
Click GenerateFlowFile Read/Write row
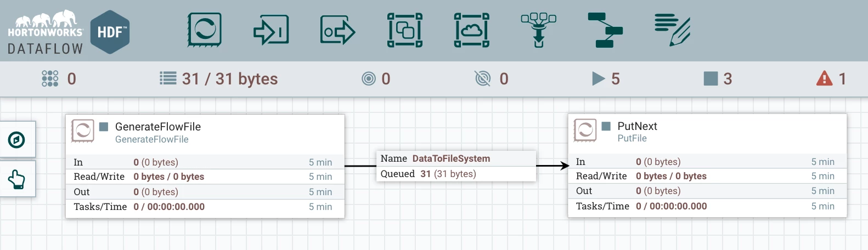tap(205, 177)
